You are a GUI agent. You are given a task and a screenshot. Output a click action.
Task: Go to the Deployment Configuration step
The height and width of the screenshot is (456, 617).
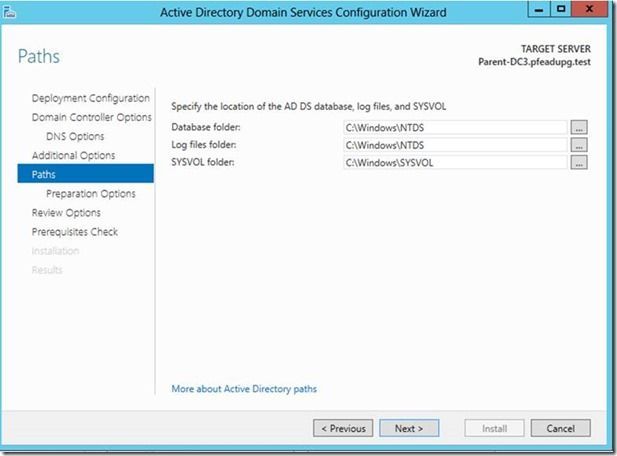click(91, 98)
